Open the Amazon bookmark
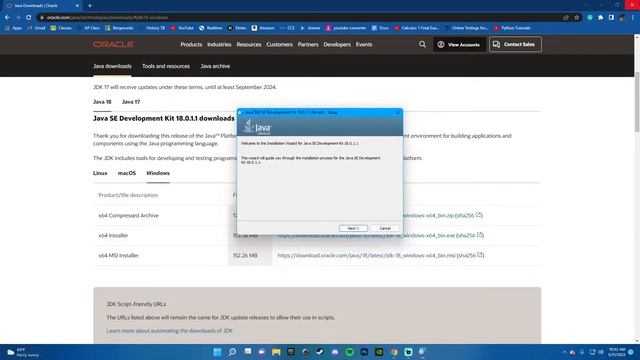 click(x=263, y=28)
